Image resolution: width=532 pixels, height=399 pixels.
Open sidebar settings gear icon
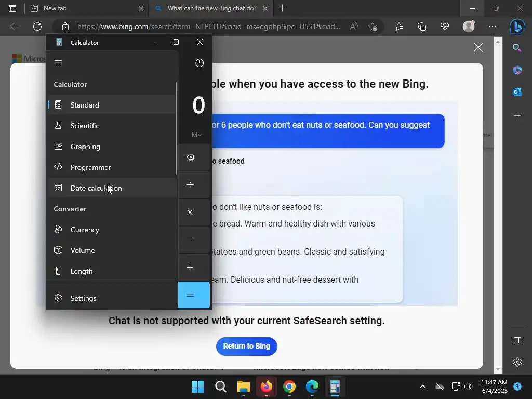pyautogui.click(x=517, y=362)
